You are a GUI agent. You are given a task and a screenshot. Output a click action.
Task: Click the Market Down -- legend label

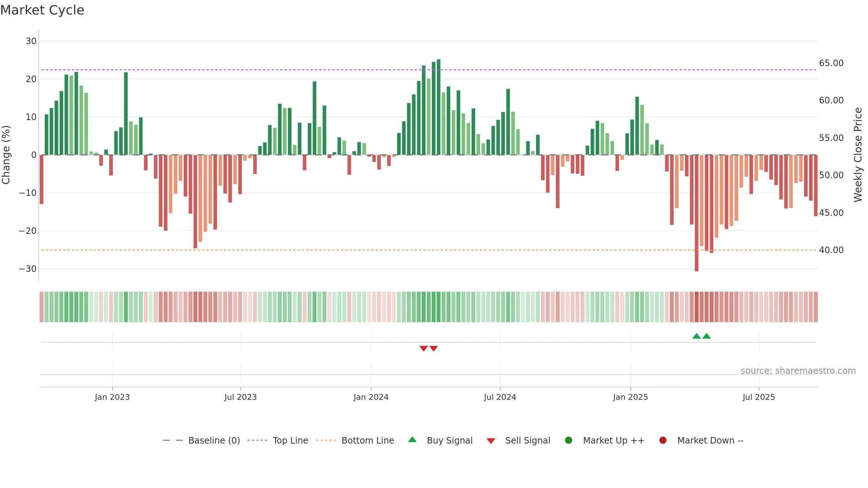(x=710, y=440)
